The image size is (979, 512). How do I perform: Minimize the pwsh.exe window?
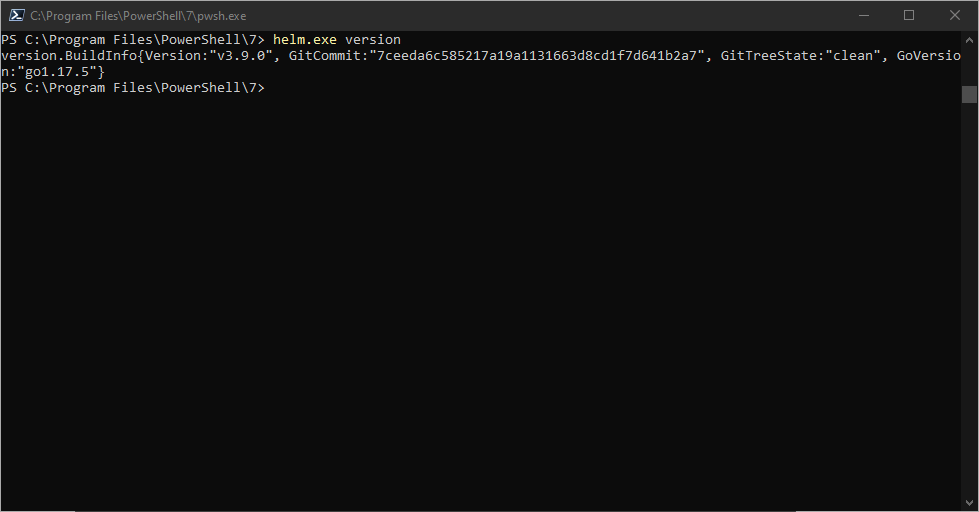pyautogui.click(x=863, y=16)
